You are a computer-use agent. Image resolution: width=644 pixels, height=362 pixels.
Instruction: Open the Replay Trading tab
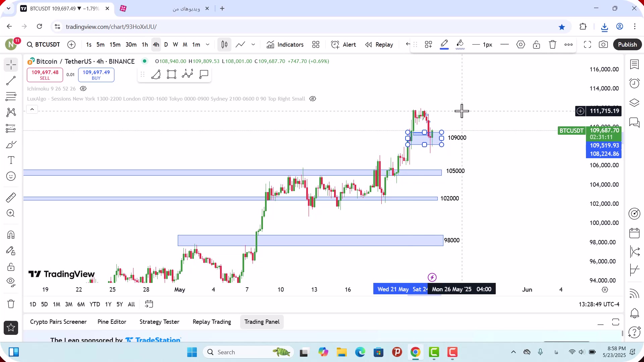click(212, 322)
